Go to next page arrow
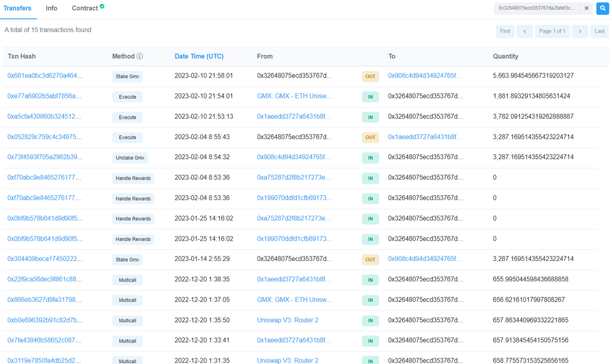612x364 pixels. [x=580, y=31]
